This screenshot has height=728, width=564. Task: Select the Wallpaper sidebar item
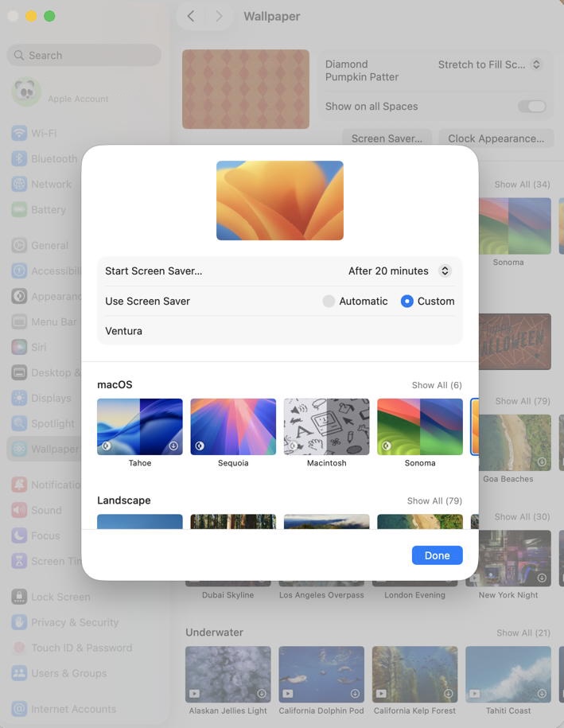[x=45, y=449]
